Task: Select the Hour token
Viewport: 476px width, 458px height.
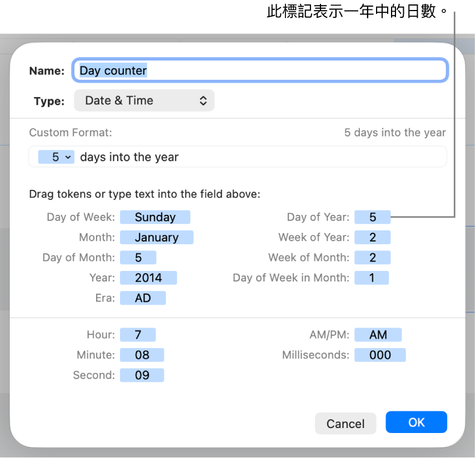Action: coord(138,335)
